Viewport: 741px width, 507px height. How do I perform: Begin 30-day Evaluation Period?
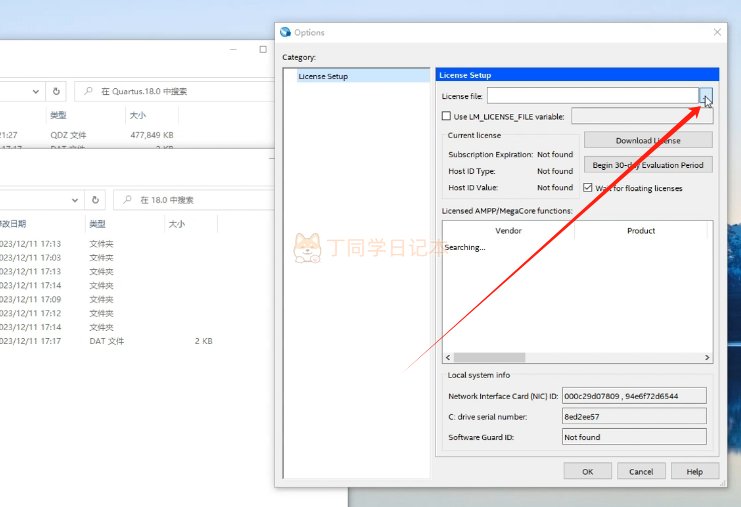pyautogui.click(x=648, y=165)
